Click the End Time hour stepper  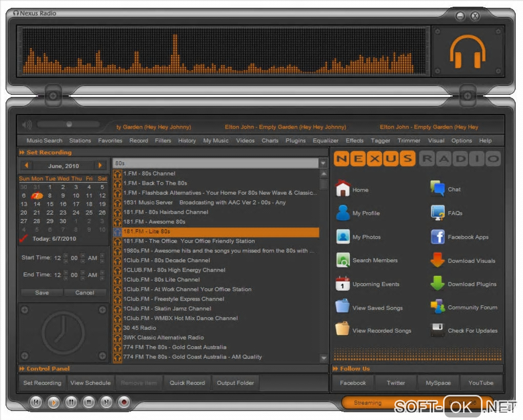point(66,275)
